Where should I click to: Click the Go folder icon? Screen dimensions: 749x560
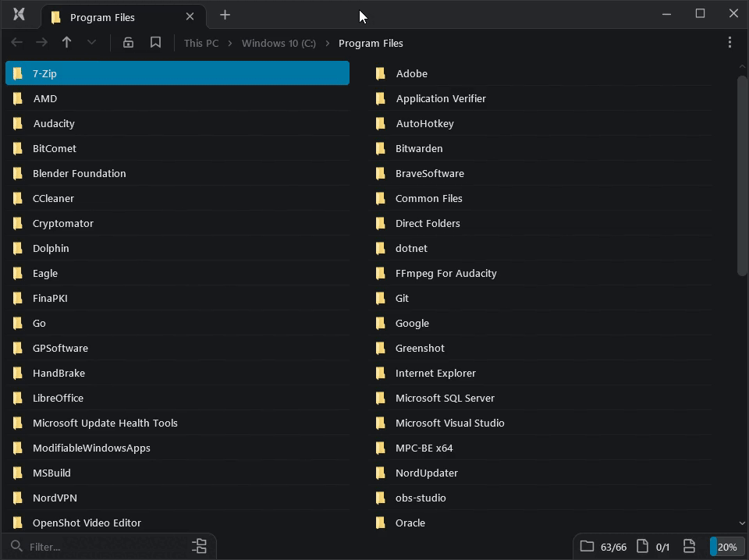(18, 323)
